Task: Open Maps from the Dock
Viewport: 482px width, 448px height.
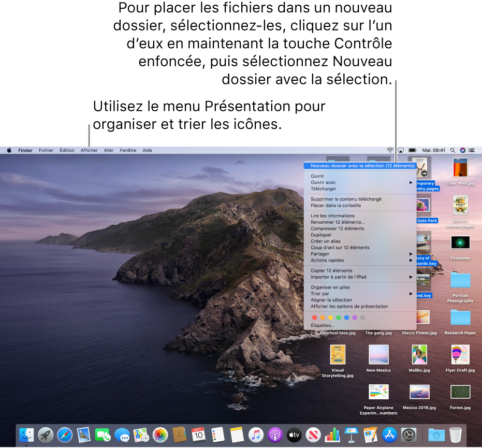Action: (141, 435)
